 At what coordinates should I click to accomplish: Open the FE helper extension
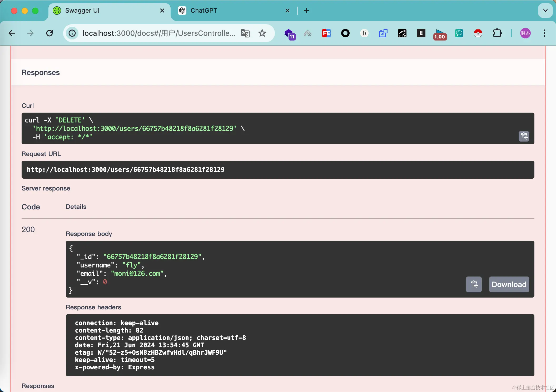(x=326, y=33)
